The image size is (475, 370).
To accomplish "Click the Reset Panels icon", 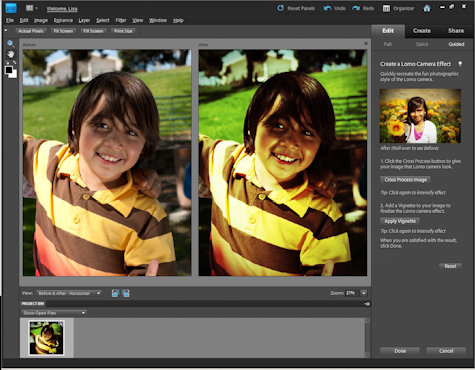I will [x=281, y=8].
